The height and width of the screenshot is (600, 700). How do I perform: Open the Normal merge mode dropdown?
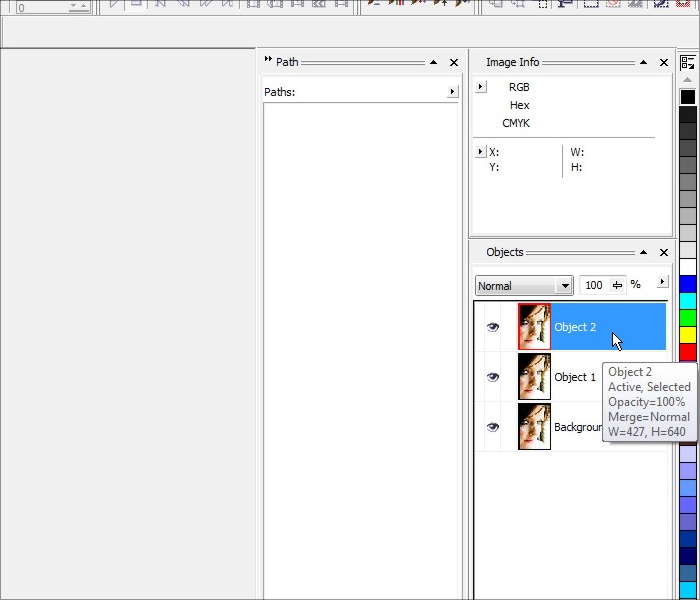click(x=565, y=286)
